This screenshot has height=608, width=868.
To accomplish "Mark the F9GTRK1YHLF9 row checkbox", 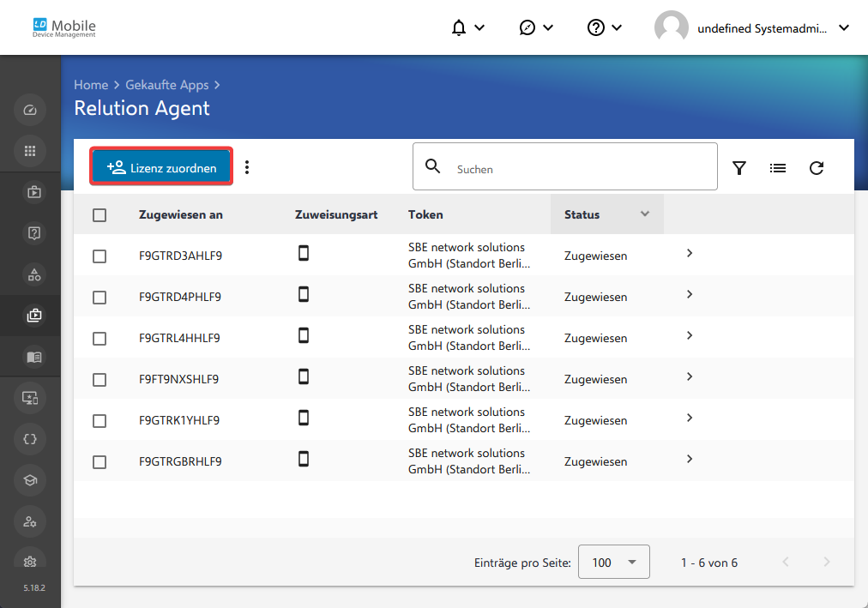I will 99,421.
